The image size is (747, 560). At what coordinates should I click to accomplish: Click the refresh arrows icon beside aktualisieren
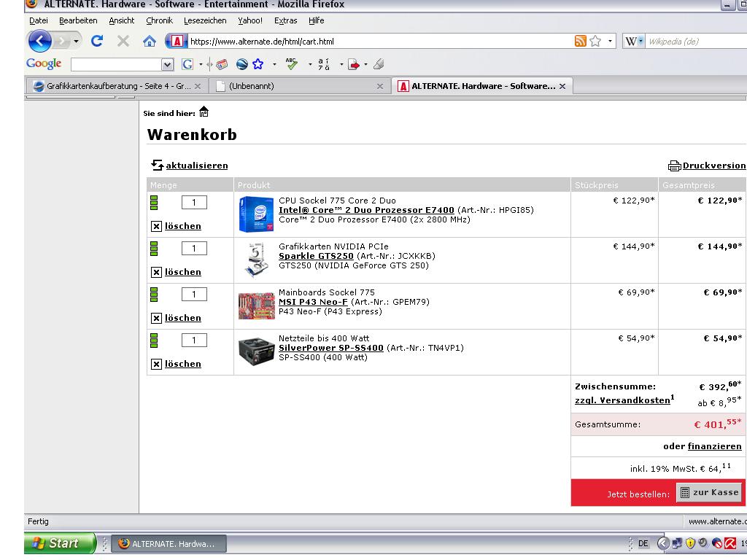click(158, 166)
